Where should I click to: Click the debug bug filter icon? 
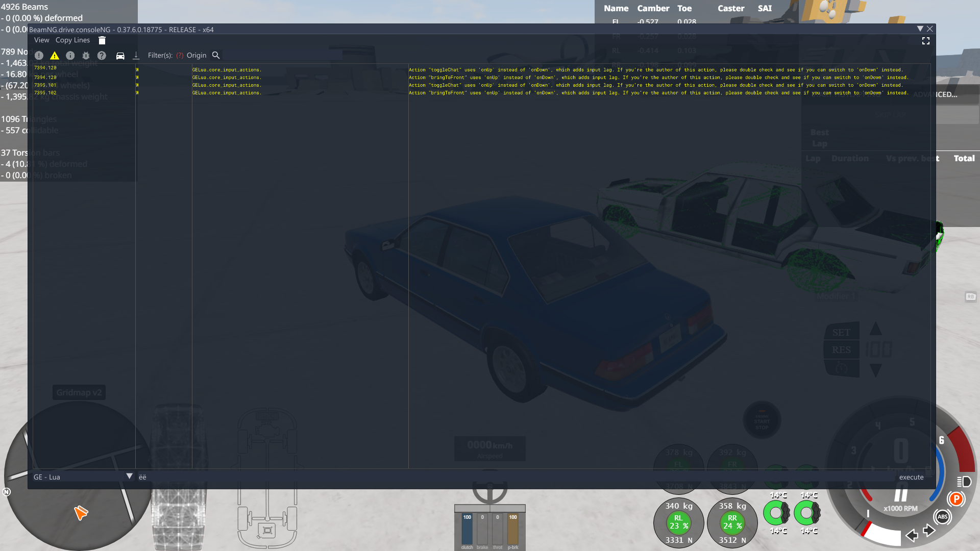tap(86, 56)
